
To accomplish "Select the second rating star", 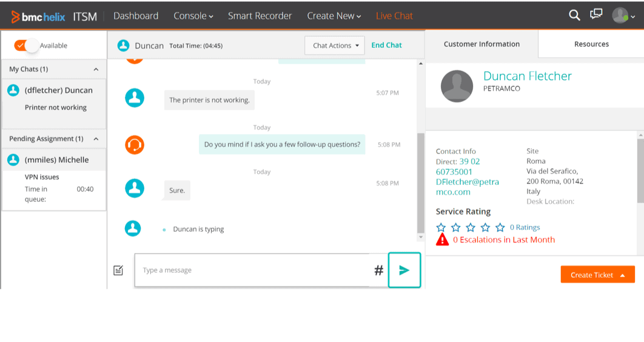I will [x=456, y=227].
